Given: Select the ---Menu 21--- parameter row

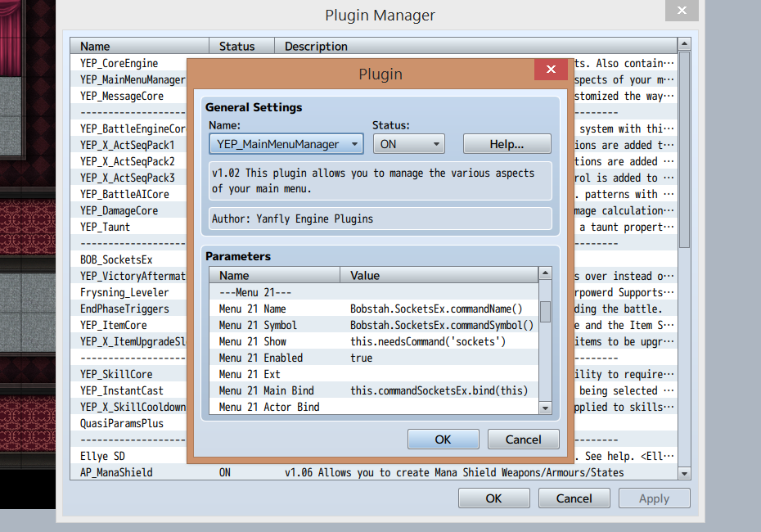Looking at the screenshot, I should tap(374, 292).
